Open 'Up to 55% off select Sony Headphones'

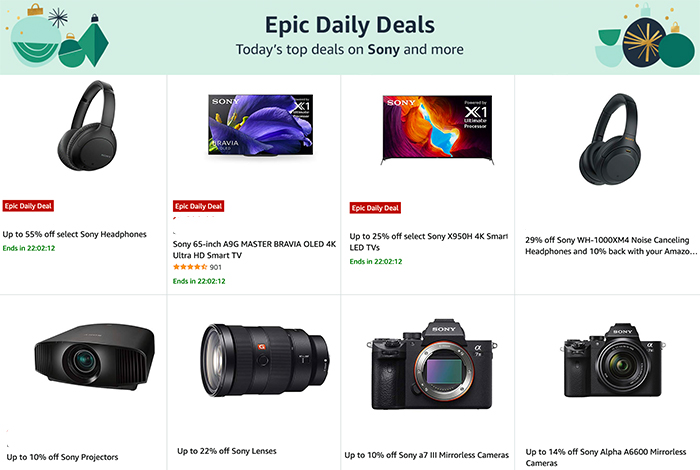75,234
